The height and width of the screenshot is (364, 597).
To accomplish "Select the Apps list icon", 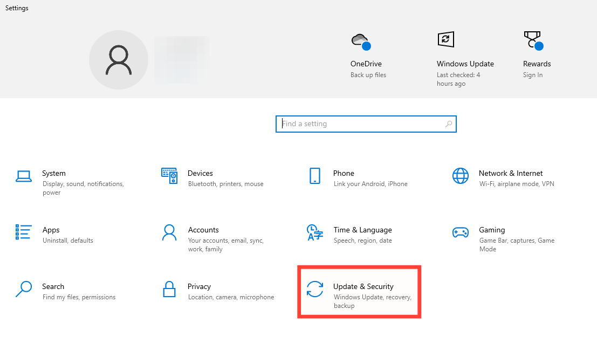I will (24, 232).
